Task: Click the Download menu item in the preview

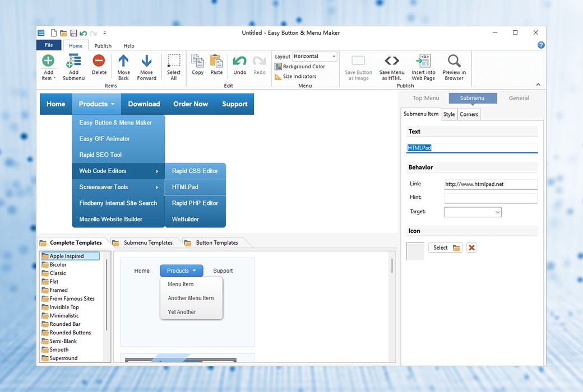Action: tap(144, 104)
